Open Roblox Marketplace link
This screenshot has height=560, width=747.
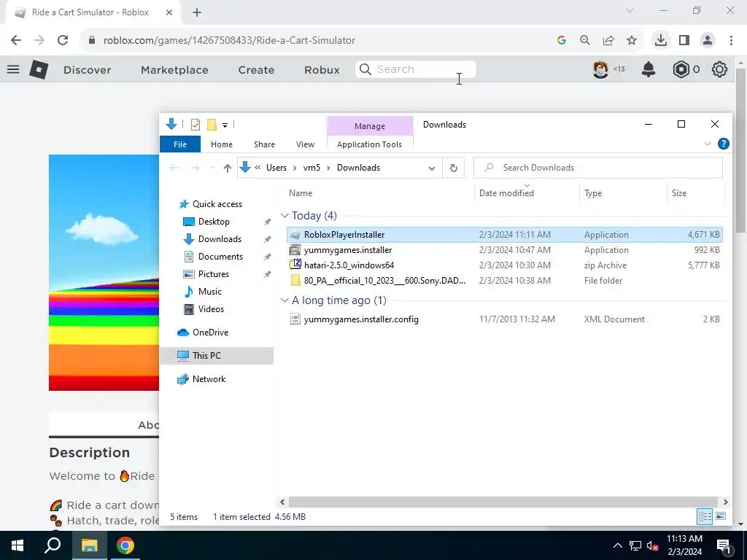[x=174, y=70]
